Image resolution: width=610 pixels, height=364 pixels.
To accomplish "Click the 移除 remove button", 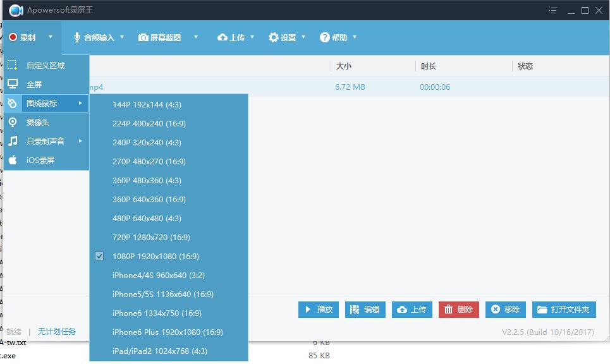I will pos(505,310).
